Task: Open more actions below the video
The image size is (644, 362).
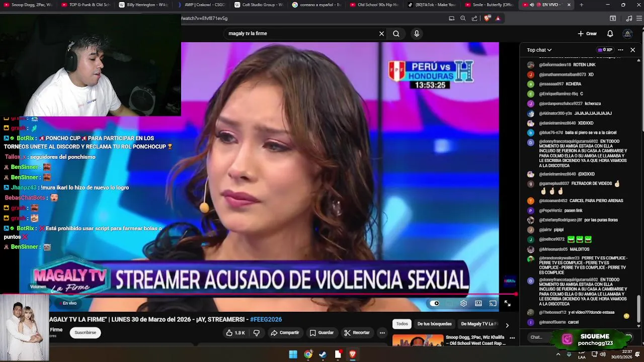Action: point(382,332)
